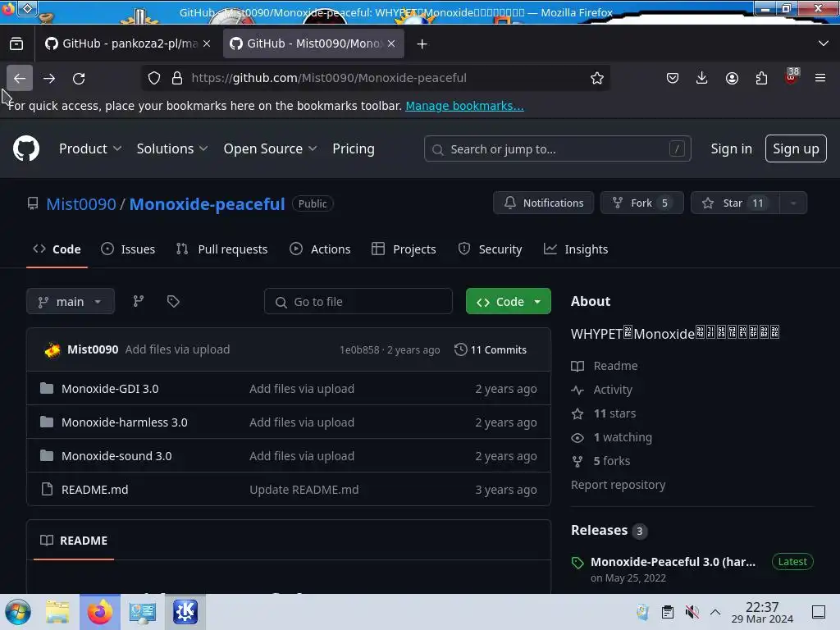Open the extensions puzzle icon

pyautogui.click(x=761, y=78)
